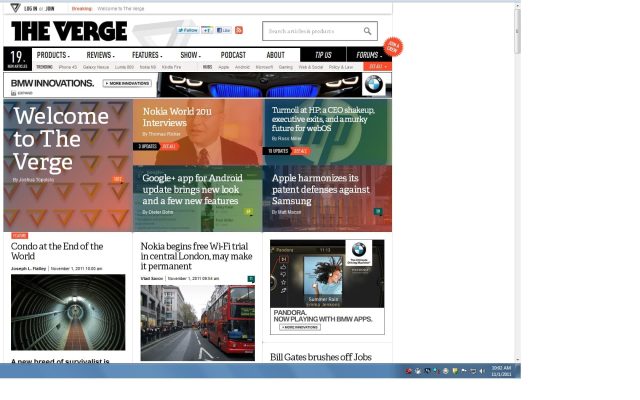Image resolution: width=640 pixels, height=400 pixels.
Task: Open the 19 New Articles counter
Action: pyautogui.click(x=18, y=59)
